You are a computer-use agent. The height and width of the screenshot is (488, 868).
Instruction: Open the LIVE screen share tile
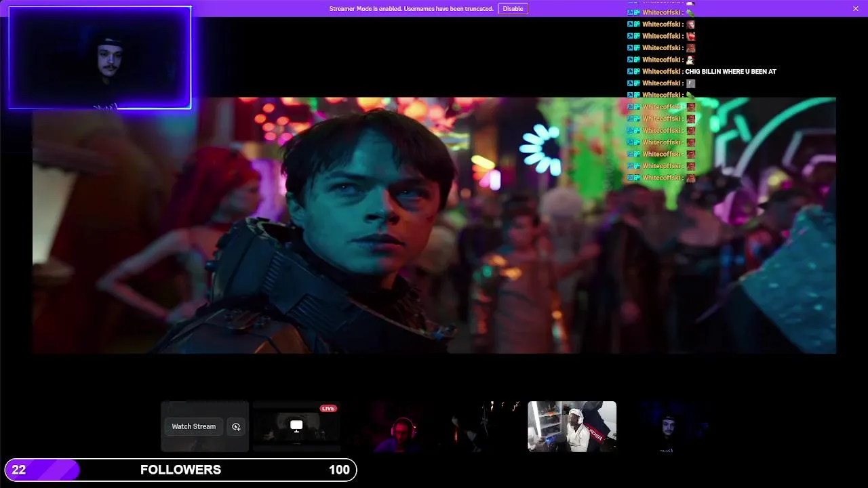pos(296,426)
